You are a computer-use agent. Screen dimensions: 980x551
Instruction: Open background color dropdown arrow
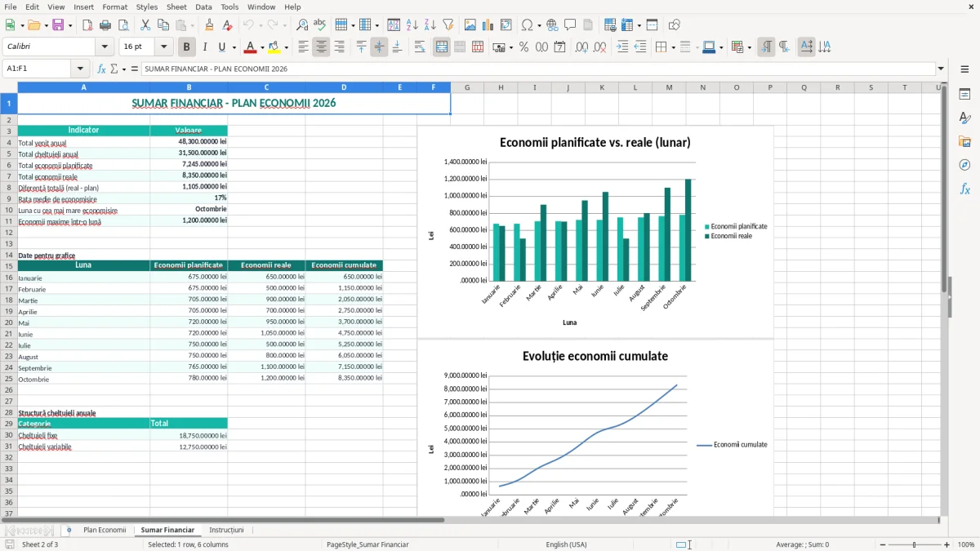pyautogui.click(x=287, y=47)
